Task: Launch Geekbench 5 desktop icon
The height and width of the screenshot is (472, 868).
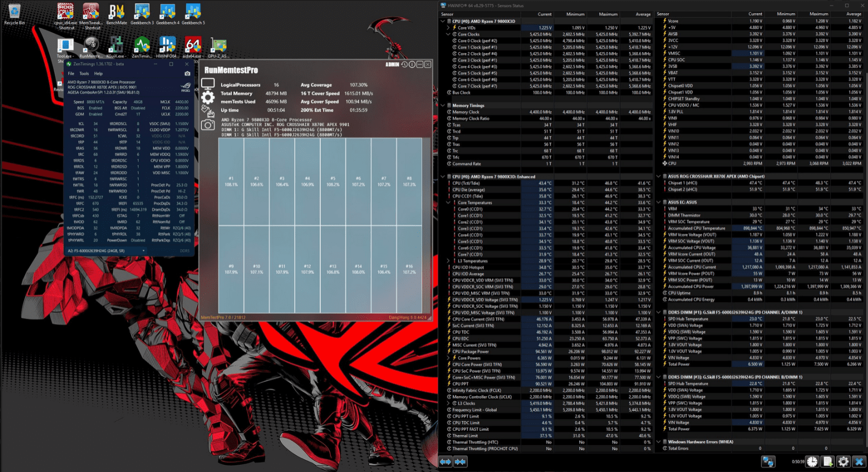Action: 193,15
